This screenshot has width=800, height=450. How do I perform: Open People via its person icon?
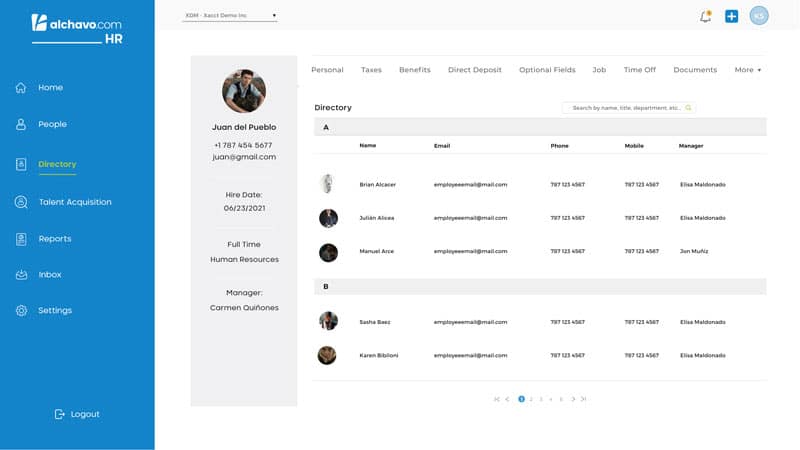click(21, 124)
